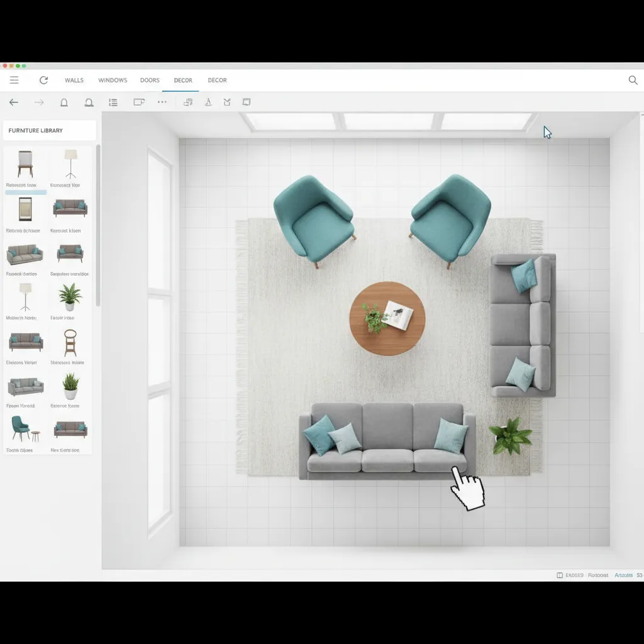Pick the two-seat loveseat thumbnail
This screenshot has height=644, width=644.
[70, 253]
